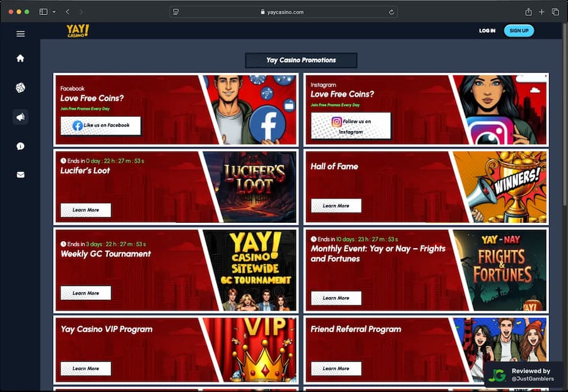The image size is (568, 392).
Task: Open the info chat bubble icon
Action: [x=20, y=146]
